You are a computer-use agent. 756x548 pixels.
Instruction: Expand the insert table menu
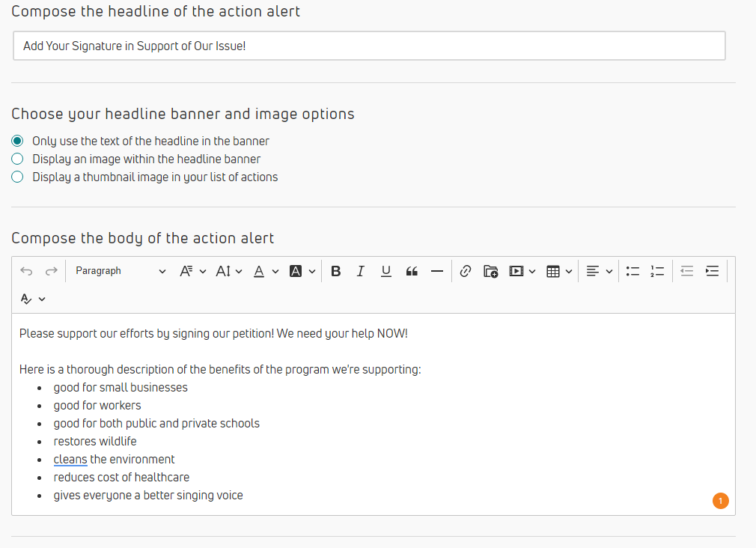pos(559,271)
